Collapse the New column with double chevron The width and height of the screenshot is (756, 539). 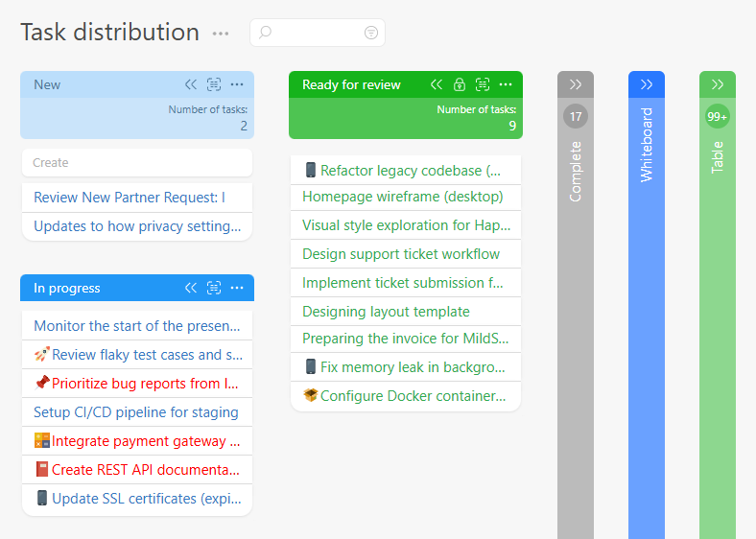click(191, 84)
